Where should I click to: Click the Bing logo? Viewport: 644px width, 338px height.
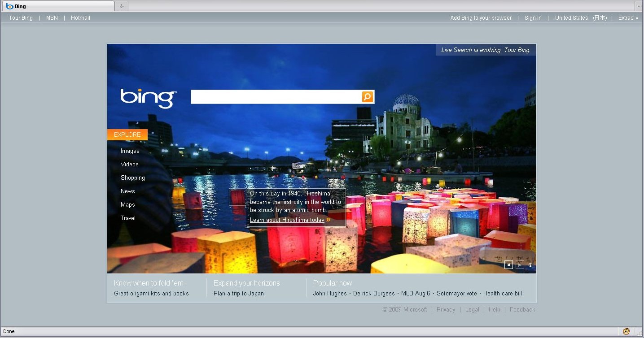(148, 98)
